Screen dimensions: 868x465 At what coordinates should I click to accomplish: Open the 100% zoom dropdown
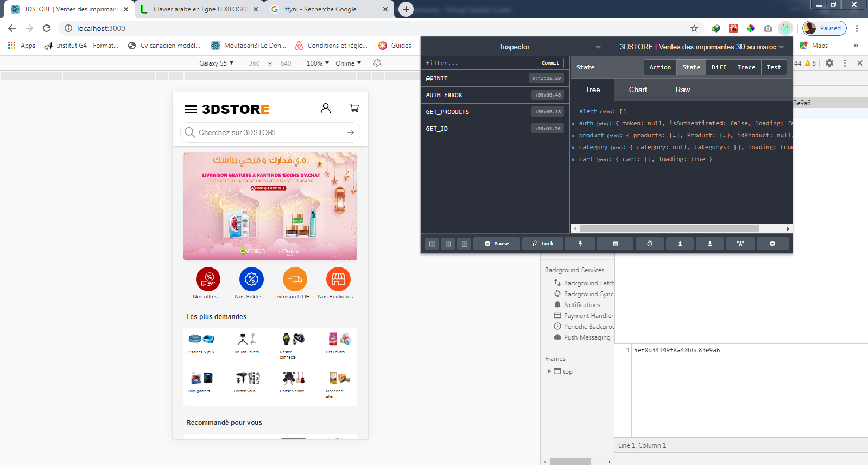coord(318,63)
